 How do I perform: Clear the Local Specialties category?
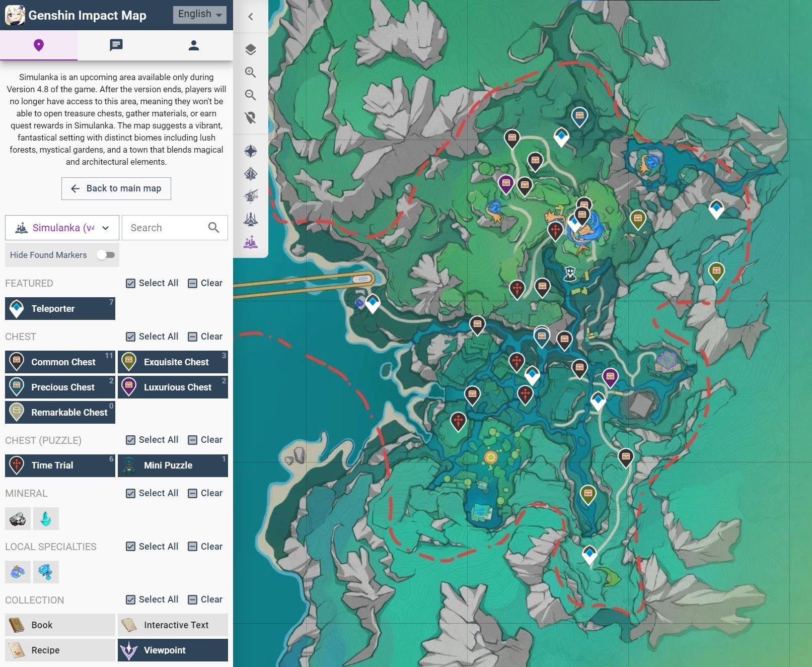pyautogui.click(x=205, y=547)
